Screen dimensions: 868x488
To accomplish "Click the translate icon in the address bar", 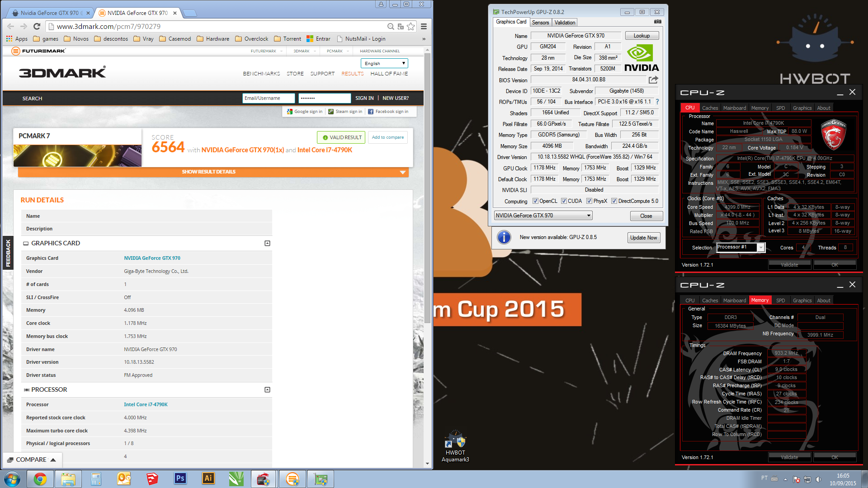I will coord(401,27).
